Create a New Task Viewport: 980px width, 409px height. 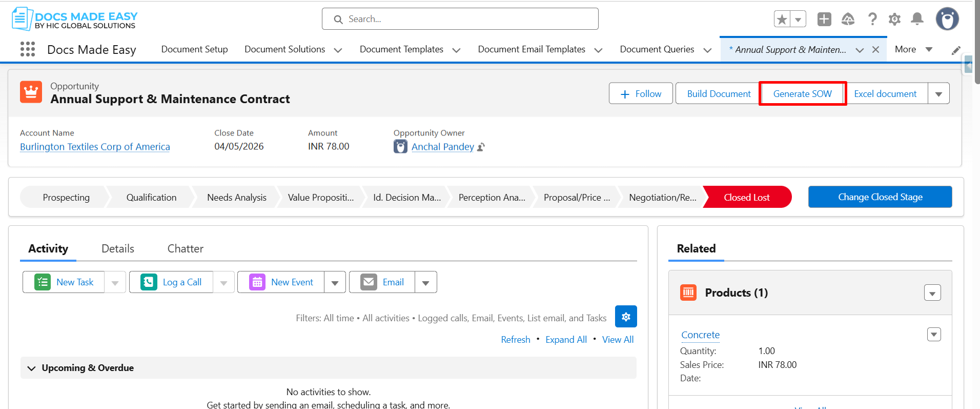click(x=64, y=282)
